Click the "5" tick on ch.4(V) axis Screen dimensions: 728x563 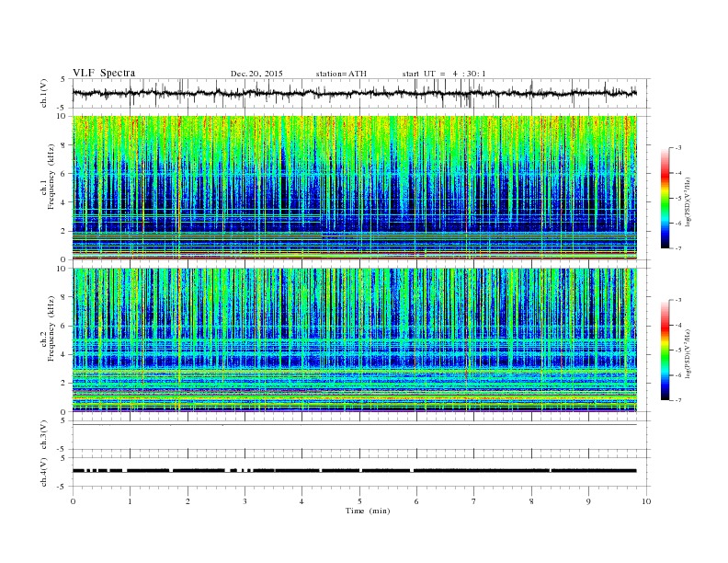click(63, 458)
